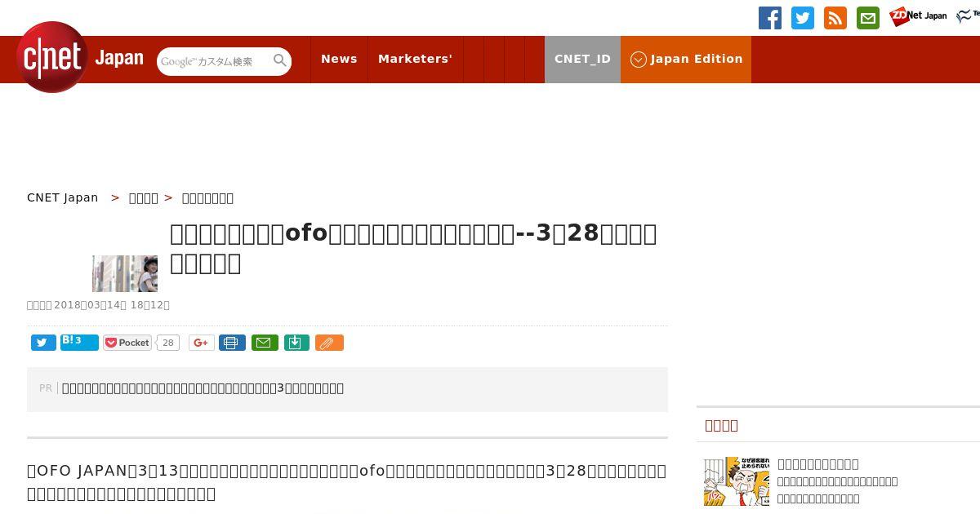The width and height of the screenshot is (980, 514).
Task: Click the Pocket count 28
Action: [168, 343]
